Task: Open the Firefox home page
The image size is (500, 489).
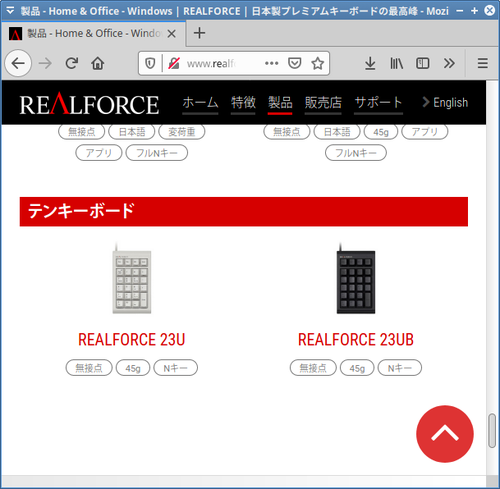Action: (x=98, y=63)
